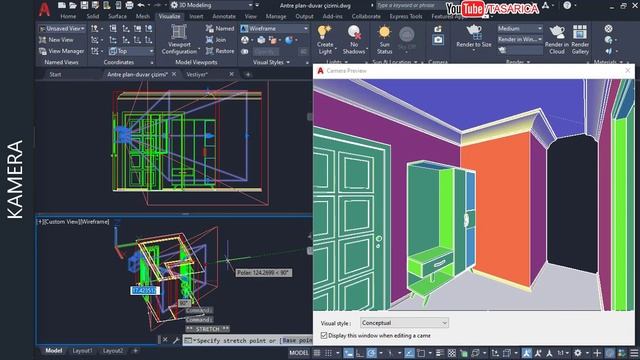Click the View Manager icon
Viewport: 640px width, 360px height.
pos(42,51)
